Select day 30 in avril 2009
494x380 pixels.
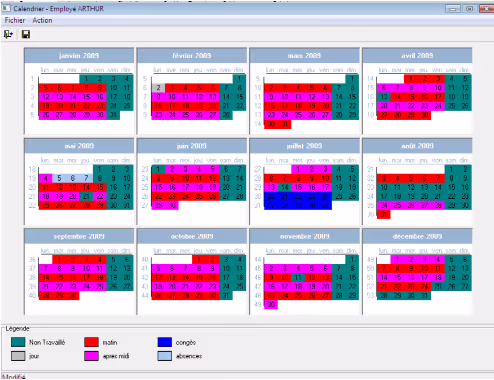pyautogui.click(x=424, y=115)
